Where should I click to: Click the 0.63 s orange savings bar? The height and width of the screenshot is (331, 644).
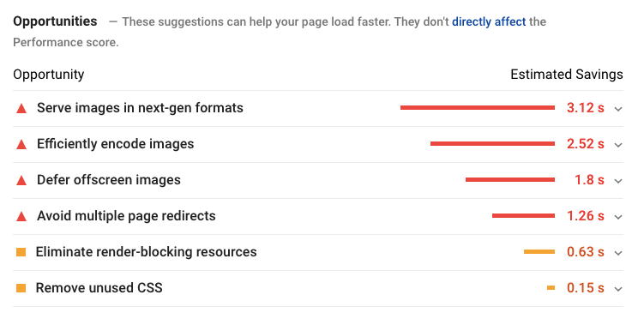pyautogui.click(x=539, y=252)
